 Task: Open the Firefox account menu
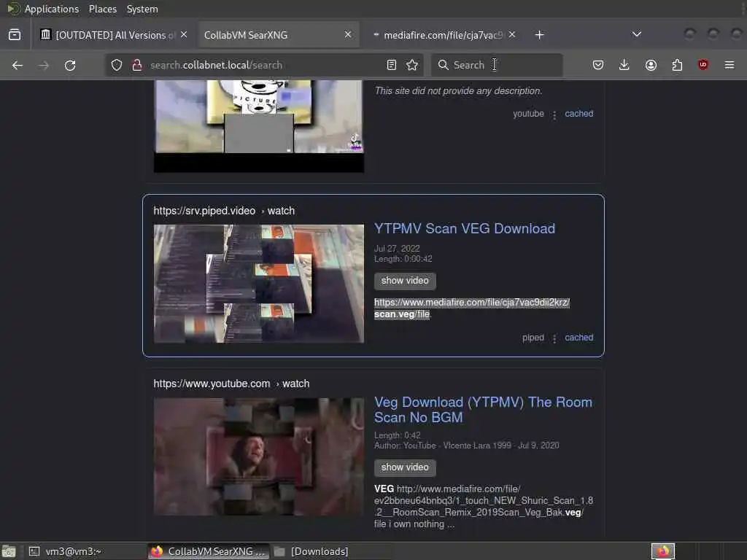pos(651,65)
